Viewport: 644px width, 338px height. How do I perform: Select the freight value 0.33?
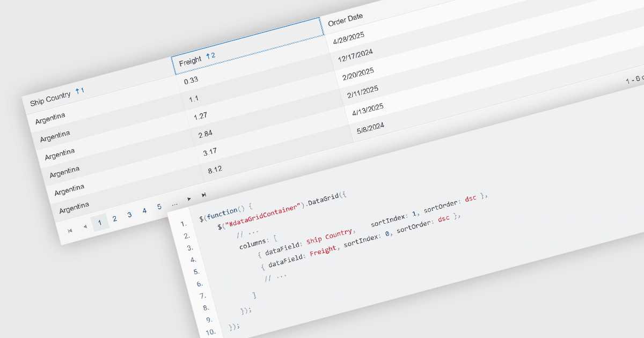pyautogui.click(x=191, y=80)
